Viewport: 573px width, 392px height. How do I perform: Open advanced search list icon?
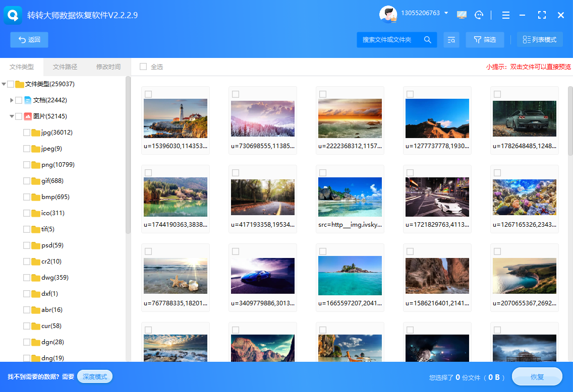pyautogui.click(x=451, y=40)
